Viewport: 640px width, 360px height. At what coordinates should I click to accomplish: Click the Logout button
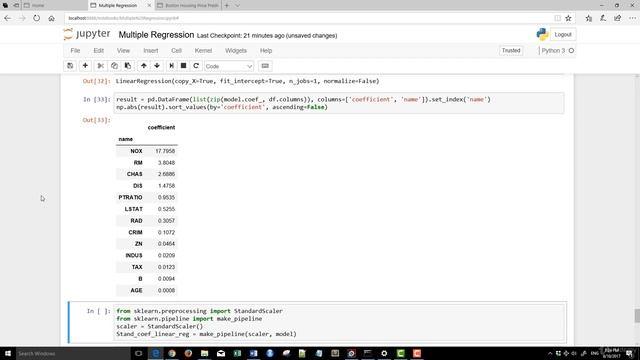563,35
